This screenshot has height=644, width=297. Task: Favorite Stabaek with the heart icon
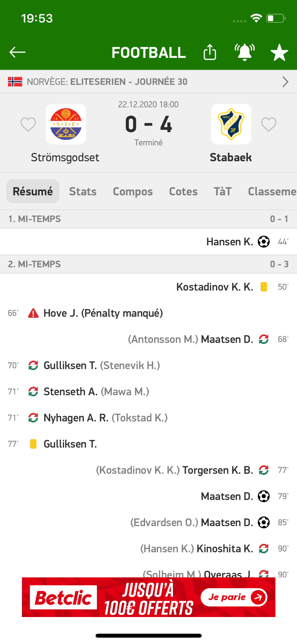[269, 124]
